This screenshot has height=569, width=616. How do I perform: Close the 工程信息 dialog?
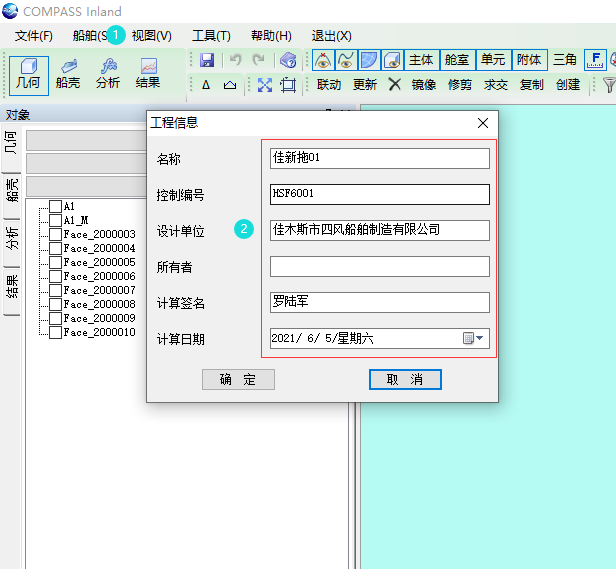(x=483, y=123)
